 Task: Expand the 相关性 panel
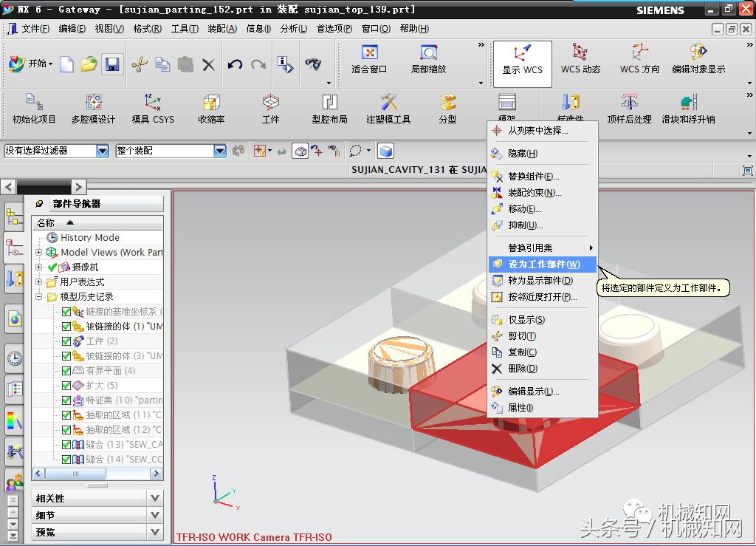click(x=155, y=498)
